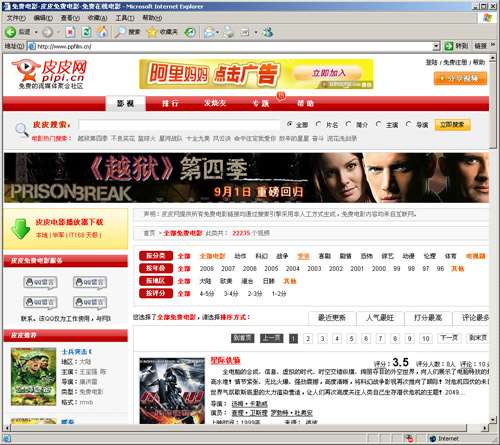This screenshot has width=500, height=445.
Task: Open the Edit icon dropdown arrow
Action: 256,32
